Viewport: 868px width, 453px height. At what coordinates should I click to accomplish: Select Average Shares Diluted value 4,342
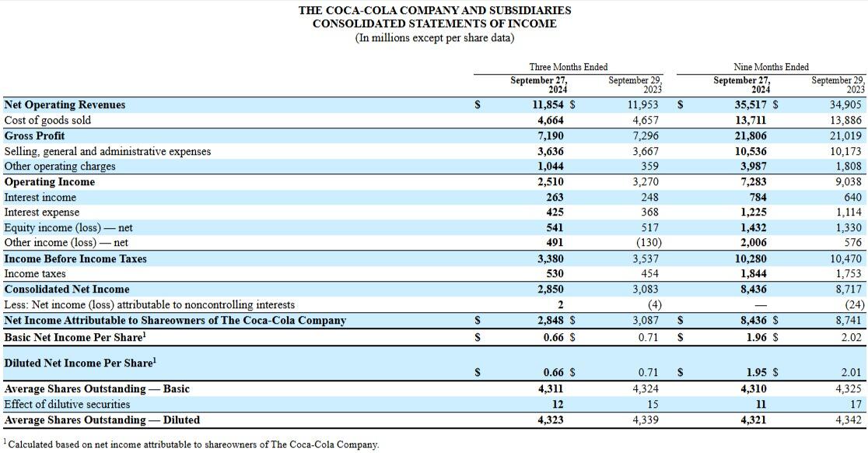click(849, 420)
